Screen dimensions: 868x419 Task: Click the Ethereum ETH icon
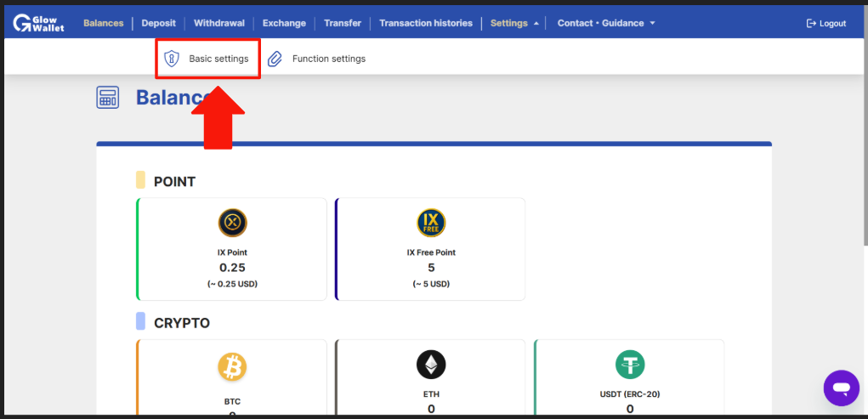(431, 365)
